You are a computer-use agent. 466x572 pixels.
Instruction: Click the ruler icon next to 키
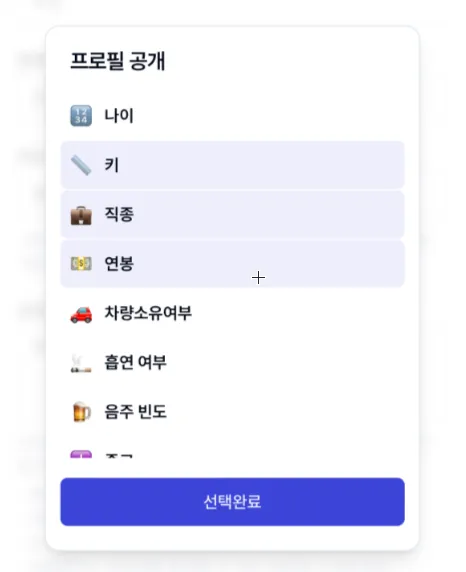coord(81,165)
